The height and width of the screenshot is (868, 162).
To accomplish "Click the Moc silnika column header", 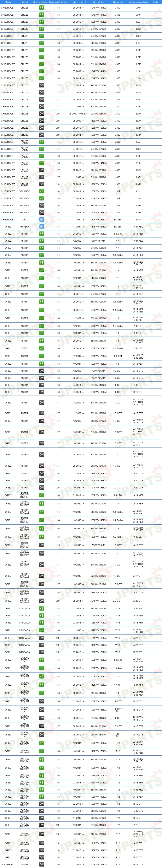I will 98,2.
